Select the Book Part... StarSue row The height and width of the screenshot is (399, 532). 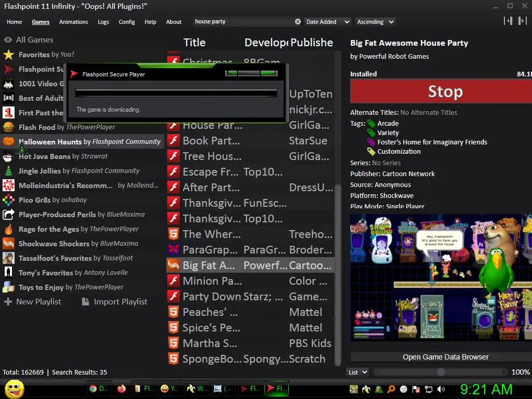point(250,141)
